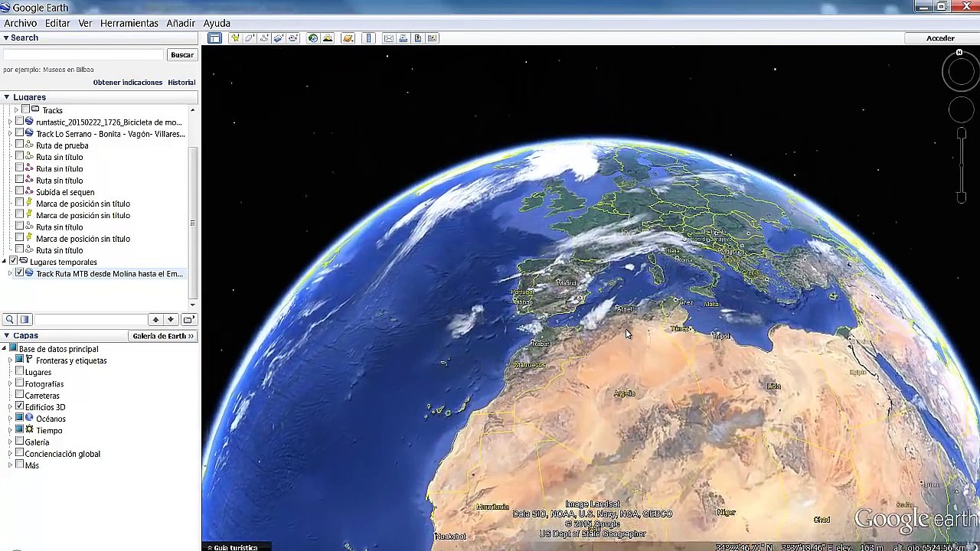The height and width of the screenshot is (551, 980).
Task: Open the Galería de Earth button
Action: [x=163, y=336]
